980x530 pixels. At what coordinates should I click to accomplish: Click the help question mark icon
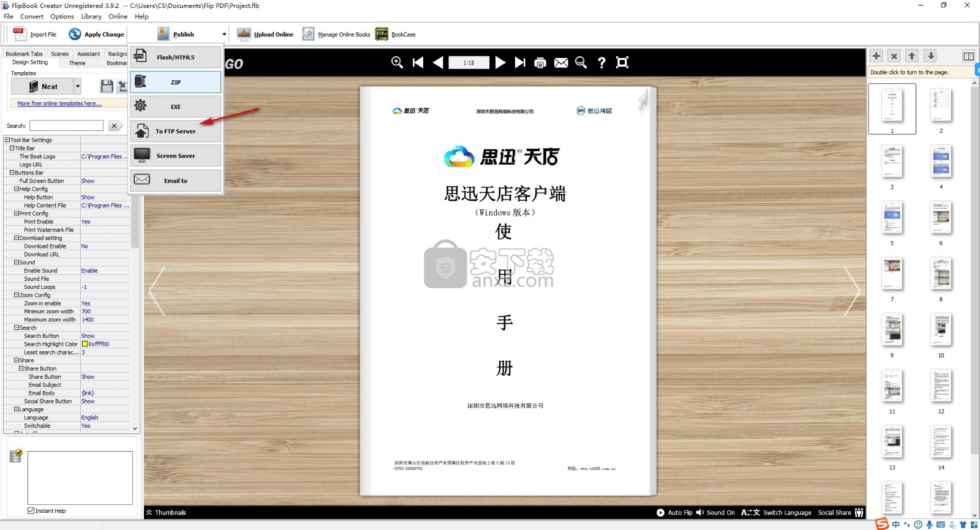point(601,62)
